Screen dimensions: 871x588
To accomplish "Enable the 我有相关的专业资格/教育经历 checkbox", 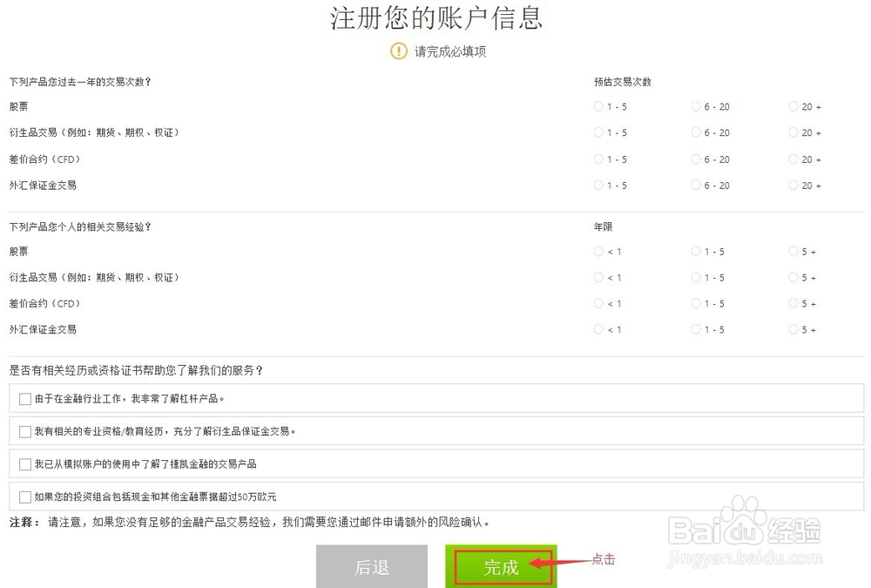I will click(x=25, y=431).
